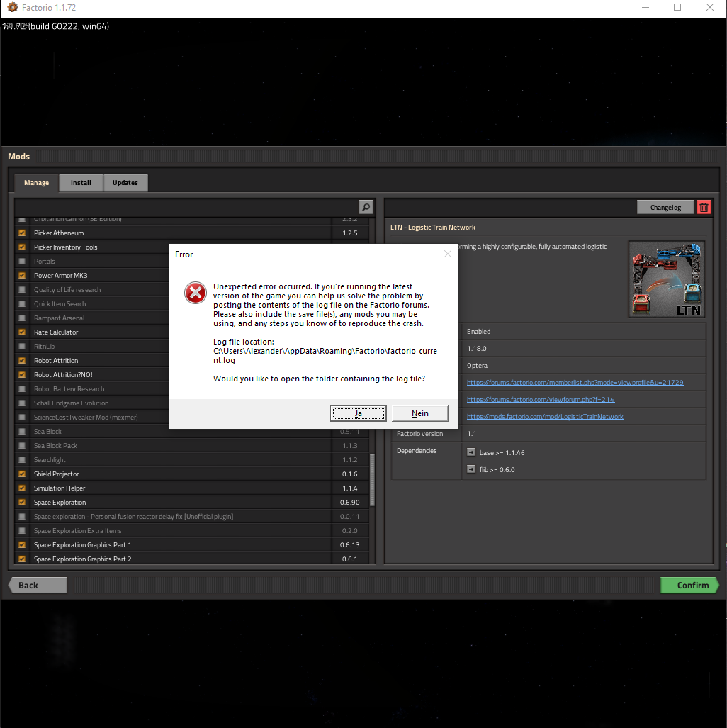This screenshot has height=728, width=727.
Task: Click Nein to dismiss the error
Action: [x=419, y=413]
